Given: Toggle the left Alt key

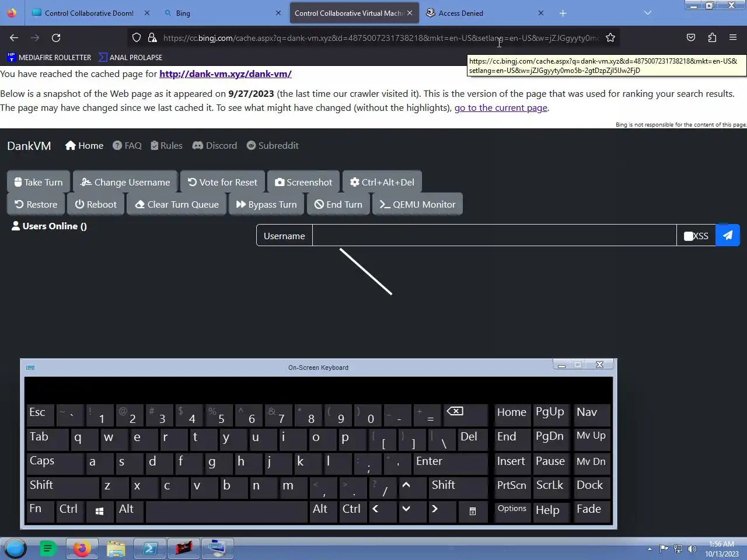Looking at the screenshot, I should pos(130,510).
